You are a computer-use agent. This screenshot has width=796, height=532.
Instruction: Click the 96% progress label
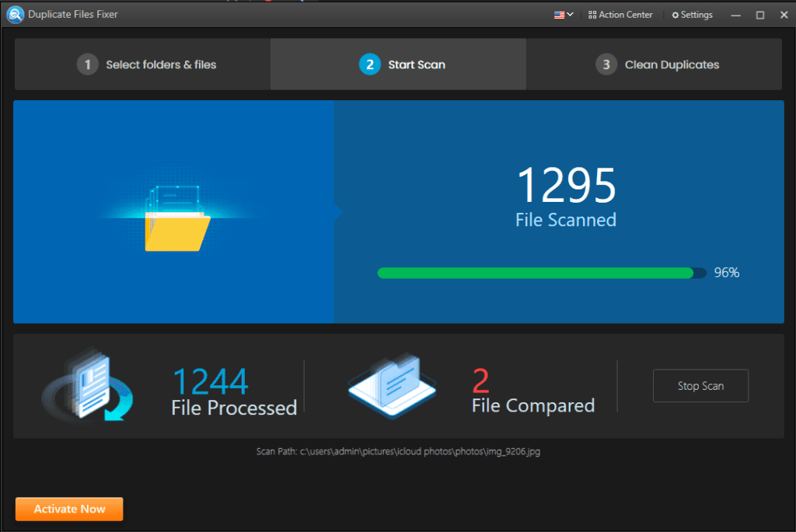click(726, 273)
